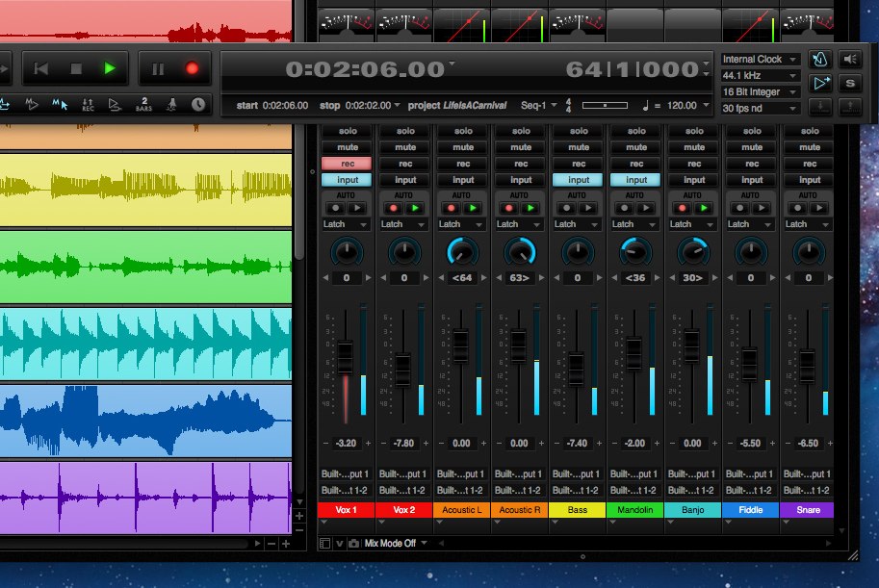Pause playback with the Pause button
Image resolution: width=879 pixels, height=588 pixels.
click(x=158, y=68)
